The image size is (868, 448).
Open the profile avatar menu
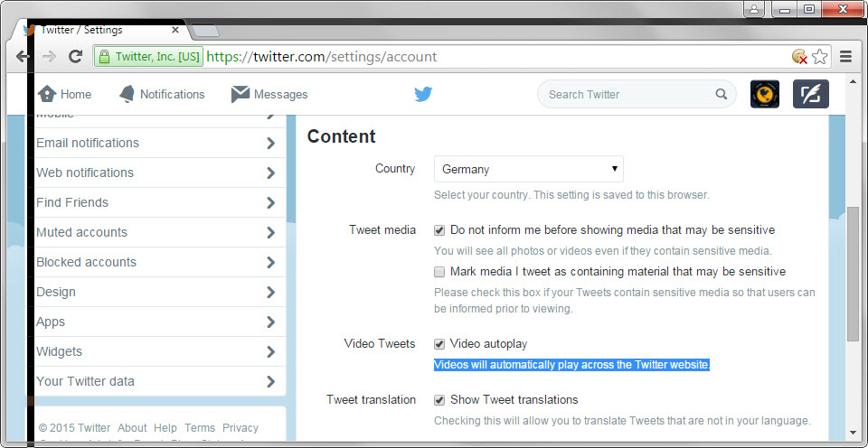click(765, 94)
